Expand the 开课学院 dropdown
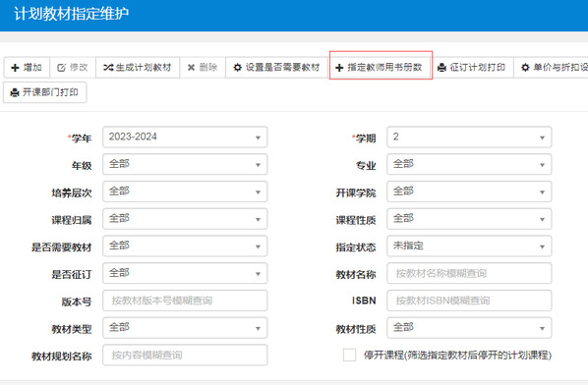This screenshot has width=588, height=385. point(469,192)
